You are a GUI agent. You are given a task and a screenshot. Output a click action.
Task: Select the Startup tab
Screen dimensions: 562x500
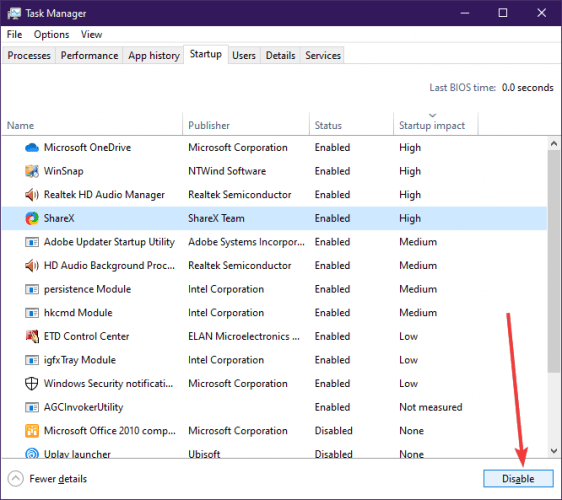coord(206,54)
